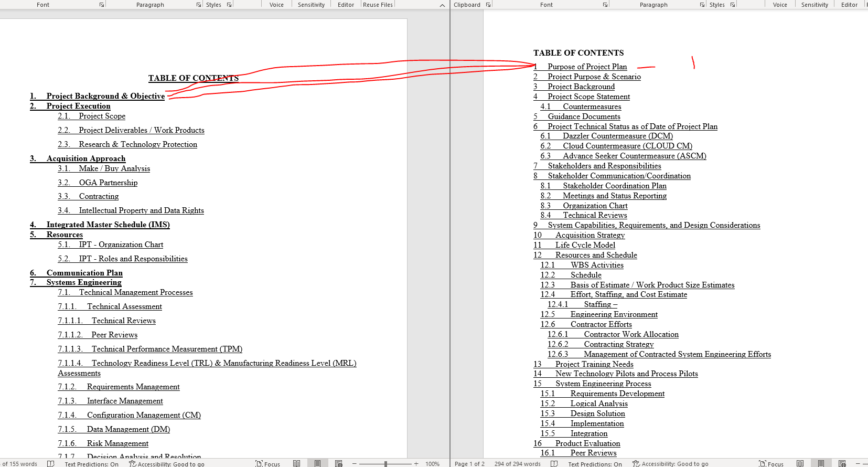The image size is (868, 467).
Task: Enable Focus mode in the left window
Action: coord(267,464)
